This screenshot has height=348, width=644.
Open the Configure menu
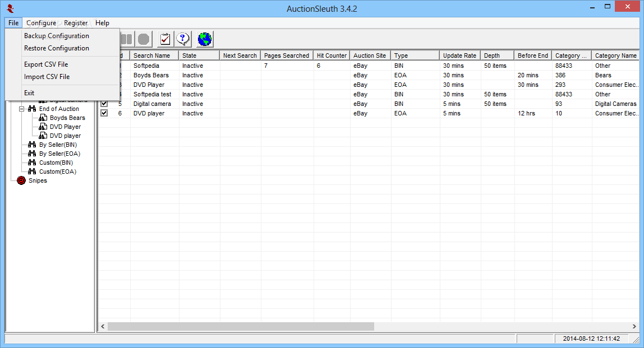41,23
